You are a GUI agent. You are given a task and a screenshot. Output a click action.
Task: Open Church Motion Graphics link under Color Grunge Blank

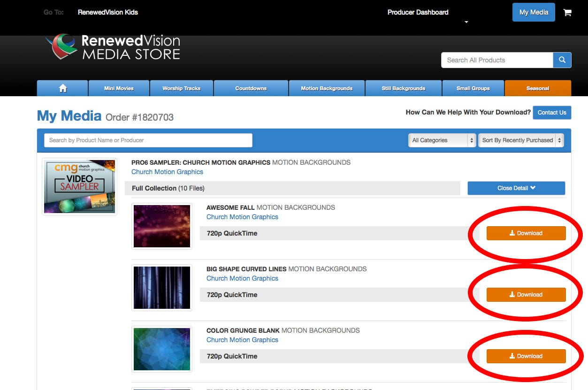point(243,340)
